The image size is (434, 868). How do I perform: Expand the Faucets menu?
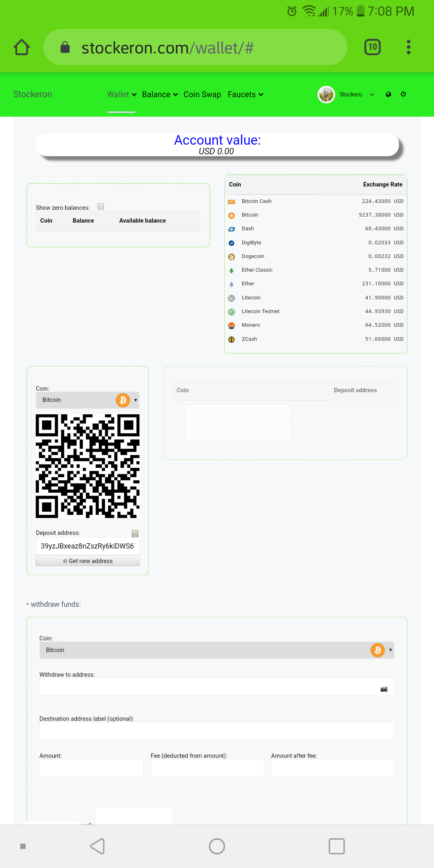point(246,94)
